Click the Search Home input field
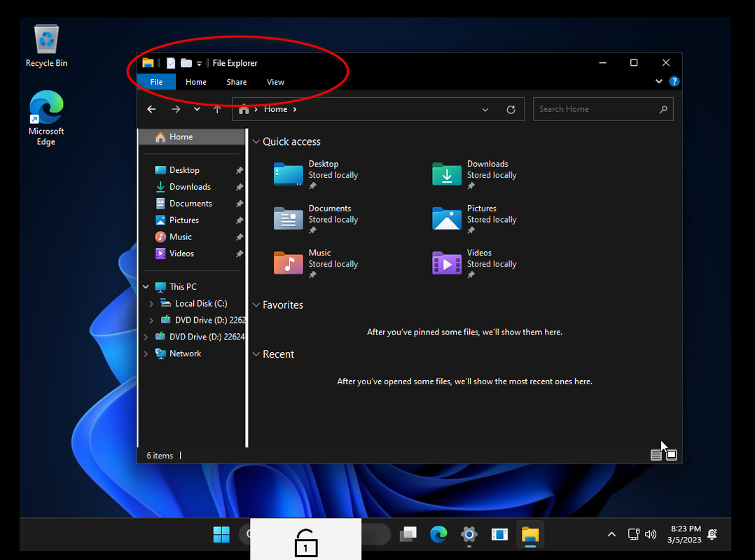The width and height of the screenshot is (755, 560). 603,109
